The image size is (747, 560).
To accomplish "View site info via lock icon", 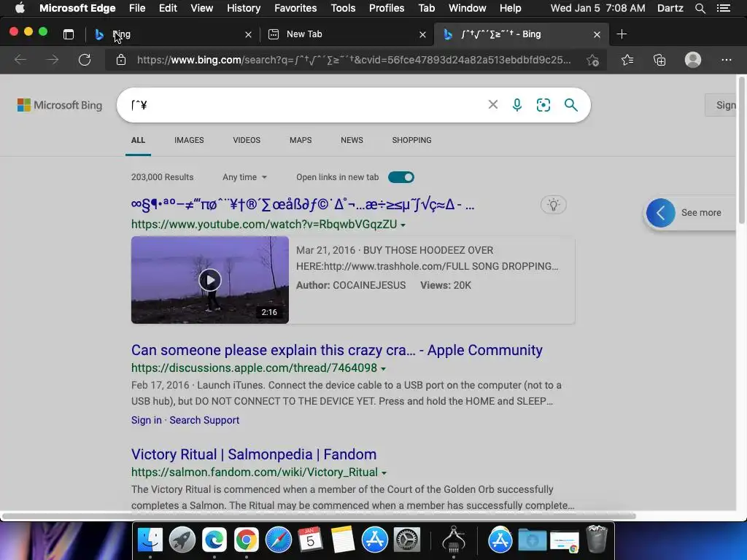I will tap(121, 60).
